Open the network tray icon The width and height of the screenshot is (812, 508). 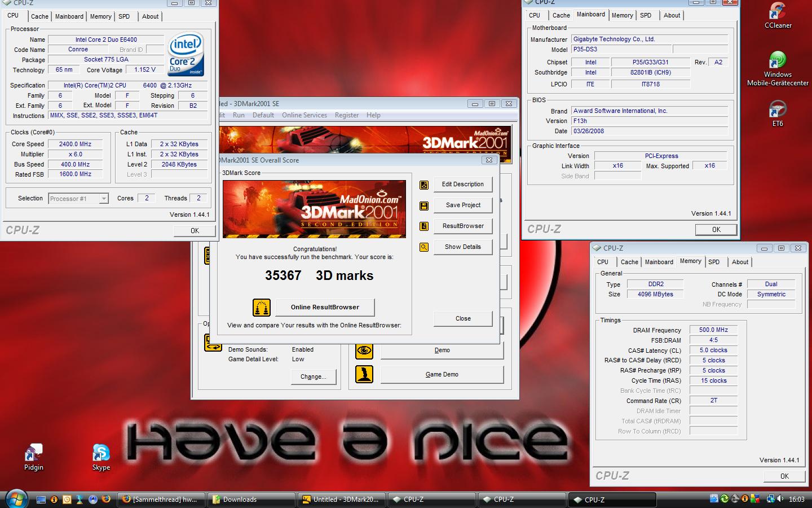[770, 499]
